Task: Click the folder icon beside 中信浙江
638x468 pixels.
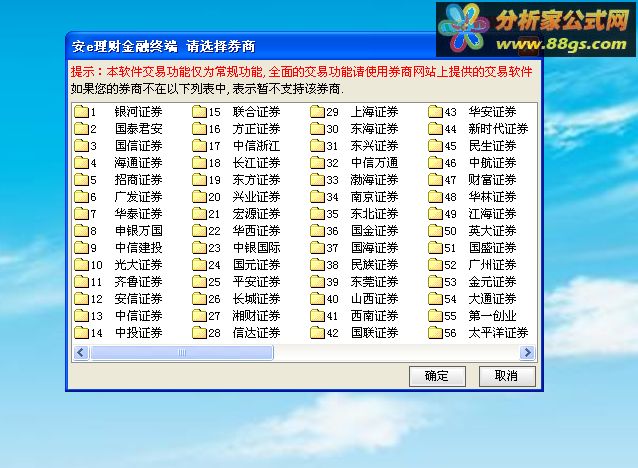Action: point(199,146)
